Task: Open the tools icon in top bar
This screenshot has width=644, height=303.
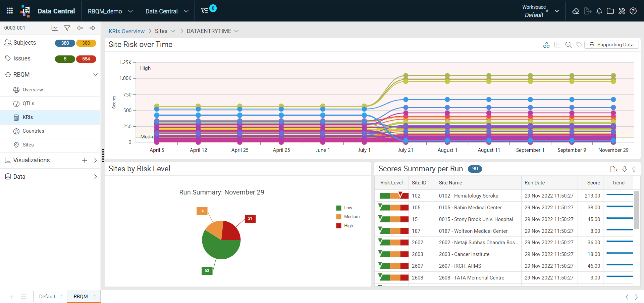Action: pos(622,11)
